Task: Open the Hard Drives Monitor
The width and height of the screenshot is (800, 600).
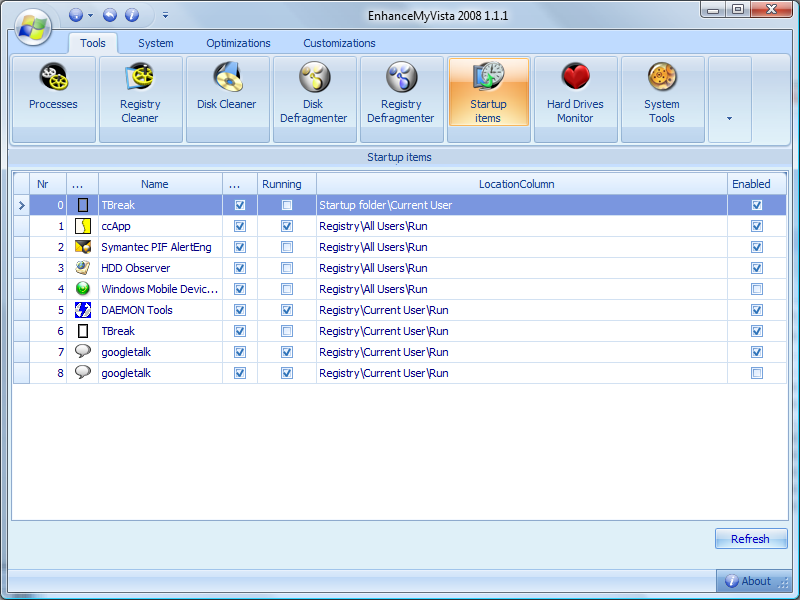Action: 576,99
